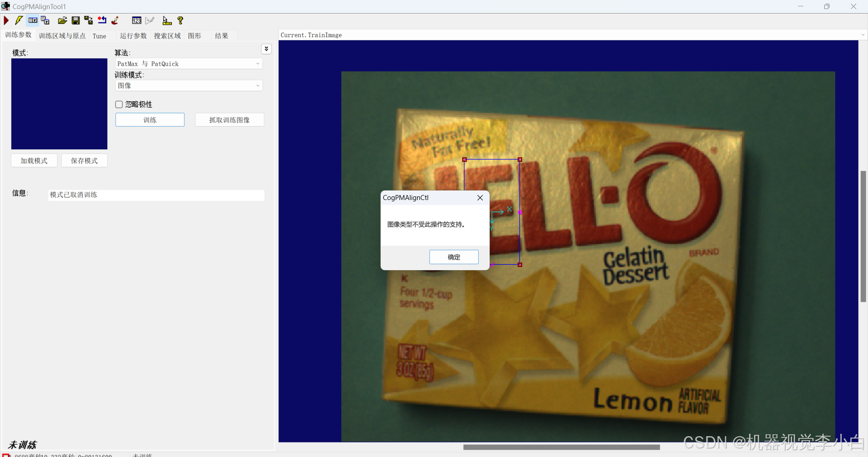Open the 图形 tab
The height and width of the screenshot is (457, 868).
pyautogui.click(x=194, y=36)
